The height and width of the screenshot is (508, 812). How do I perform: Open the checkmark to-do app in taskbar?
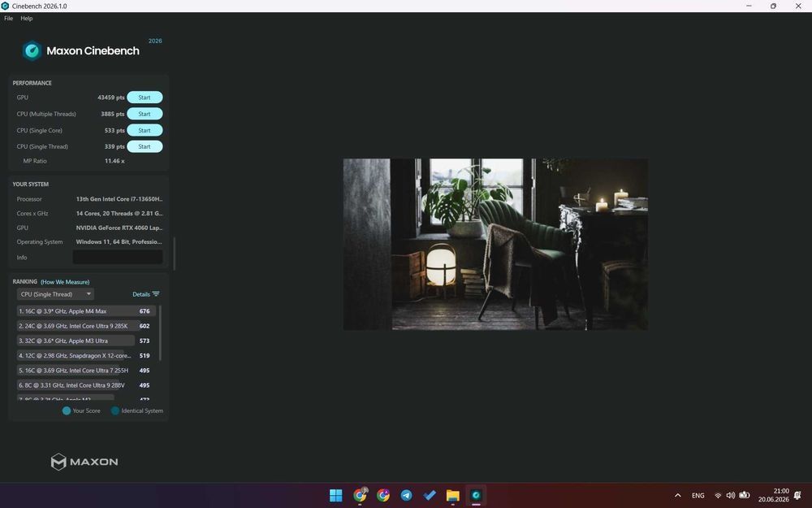(x=430, y=496)
